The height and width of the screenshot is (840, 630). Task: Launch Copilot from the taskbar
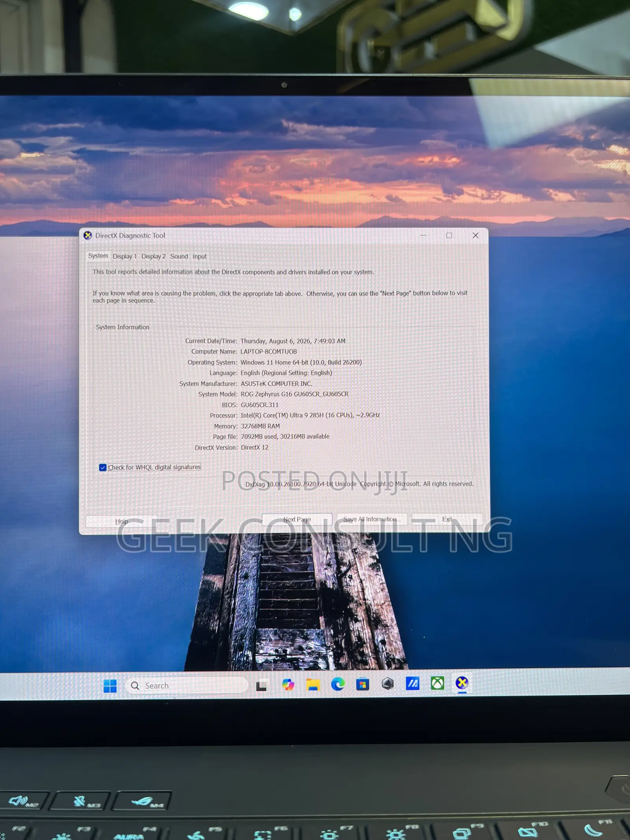pyautogui.click(x=288, y=685)
